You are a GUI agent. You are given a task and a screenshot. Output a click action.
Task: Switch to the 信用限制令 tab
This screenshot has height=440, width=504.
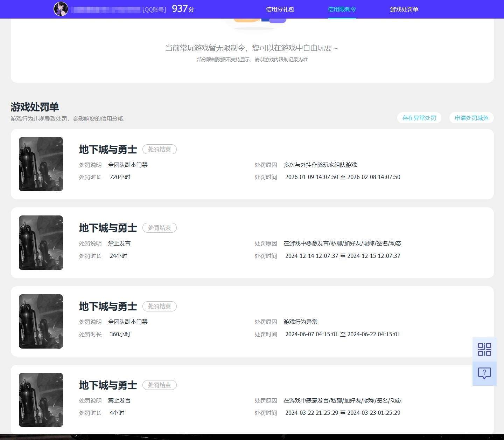(x=342, y=9)
